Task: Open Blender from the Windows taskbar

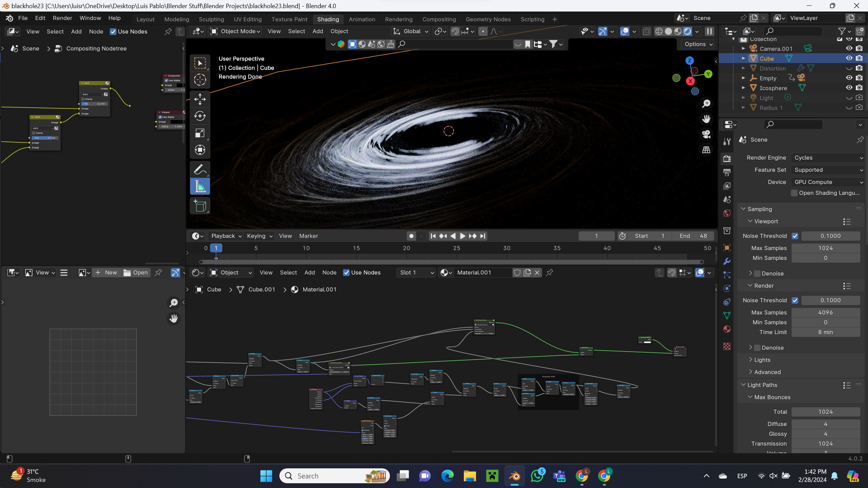Action: [515, 476]
